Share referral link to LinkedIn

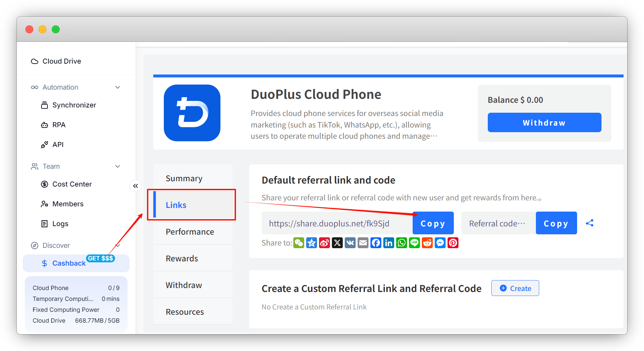point(389,243)
